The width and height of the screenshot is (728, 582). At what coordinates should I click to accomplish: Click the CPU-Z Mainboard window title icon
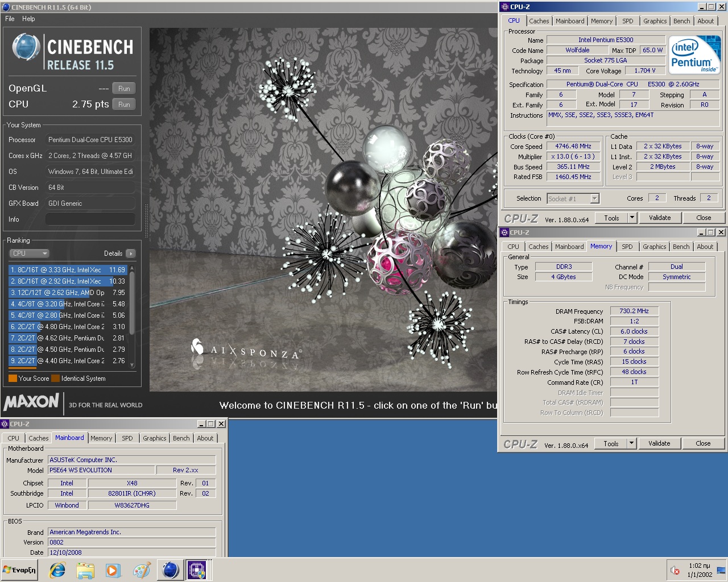(5, 424)
